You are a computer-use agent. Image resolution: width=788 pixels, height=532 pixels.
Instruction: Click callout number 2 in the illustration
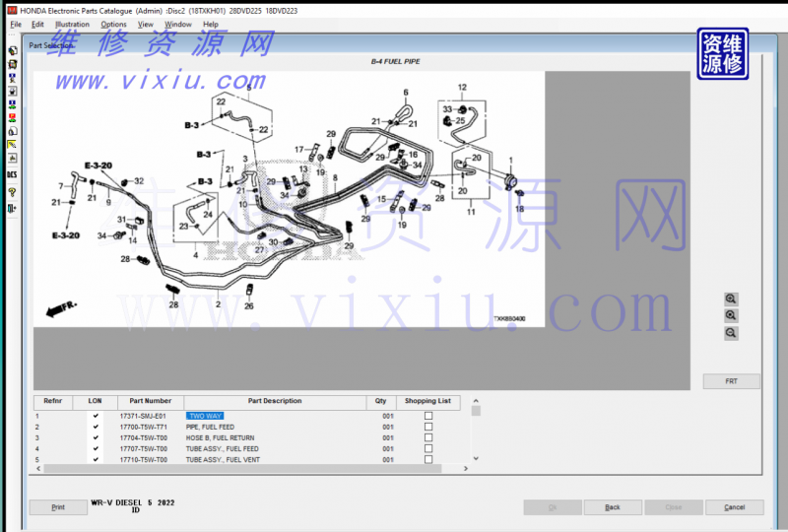(218, 304)
